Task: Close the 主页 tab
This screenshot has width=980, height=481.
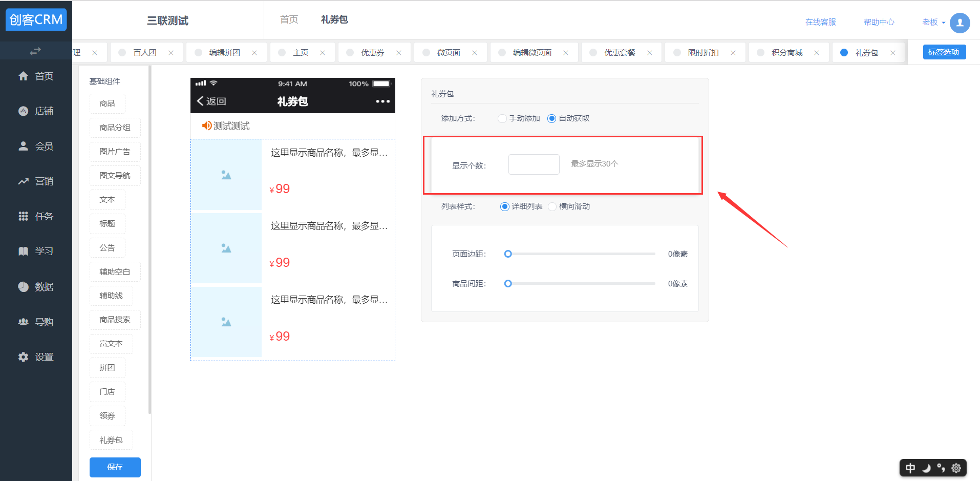Action: (323, 53)
